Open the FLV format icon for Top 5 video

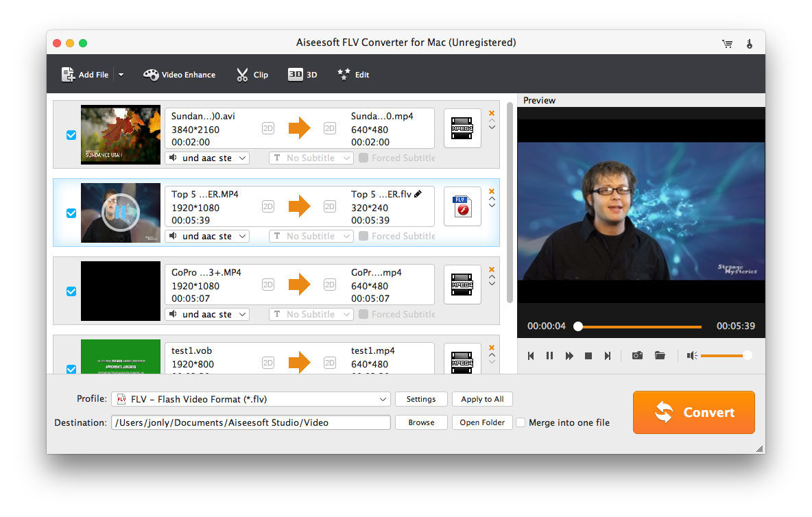(x=462, y=206)
